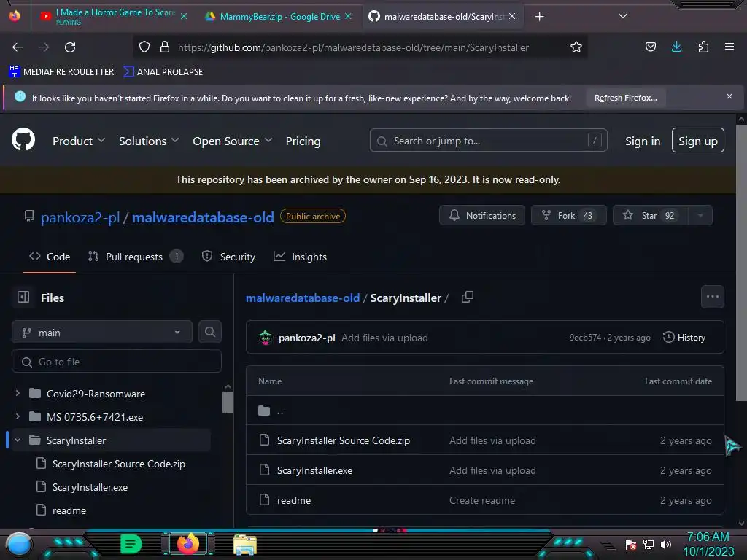Click the file tree scrollbar thumb
The width and height of the screenshot is (747, 560).
point(228,402)
